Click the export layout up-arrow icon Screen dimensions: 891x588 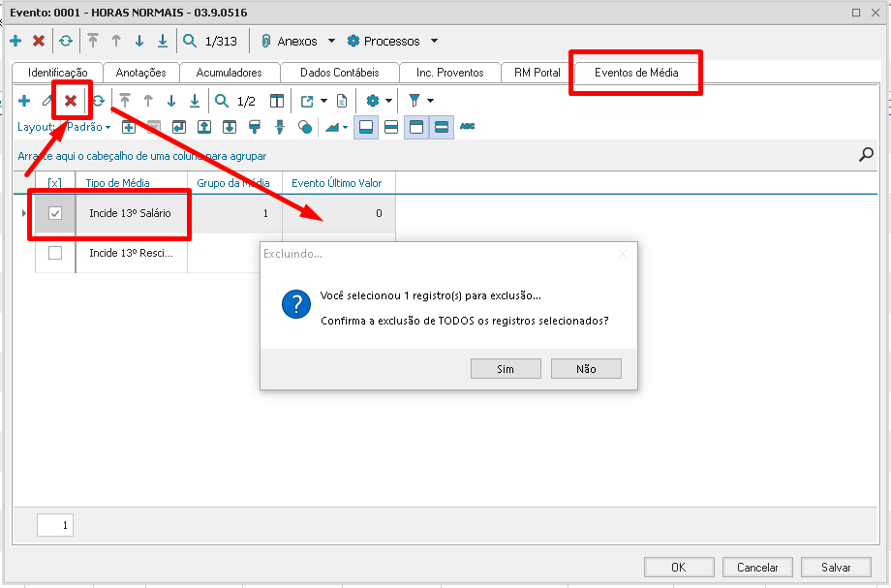coord(204,127)
